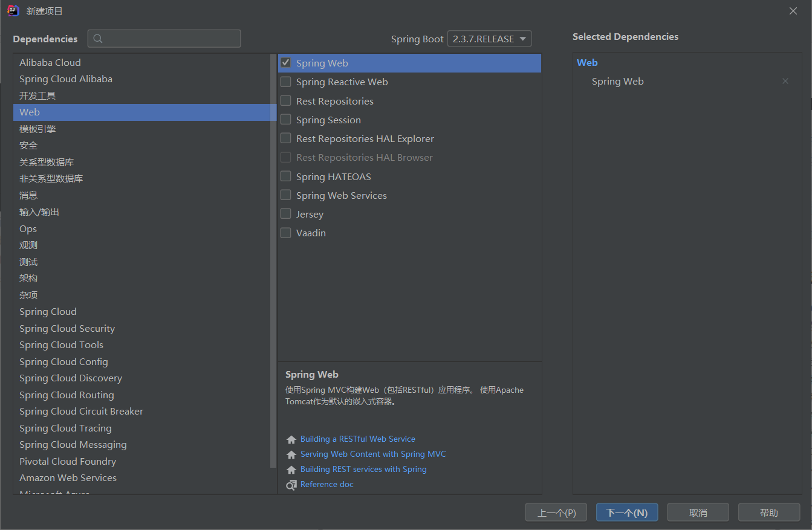Enable the Spring Reactive Web checkbox
Screen dimensions: 812x530
pyautogui.click(x=286, y=82)
